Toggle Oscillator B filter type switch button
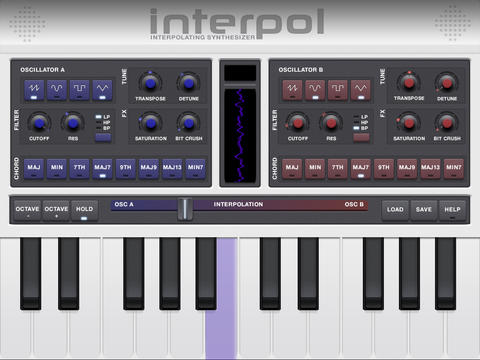This screenshot has height=360, width=480. click(361, 138)
